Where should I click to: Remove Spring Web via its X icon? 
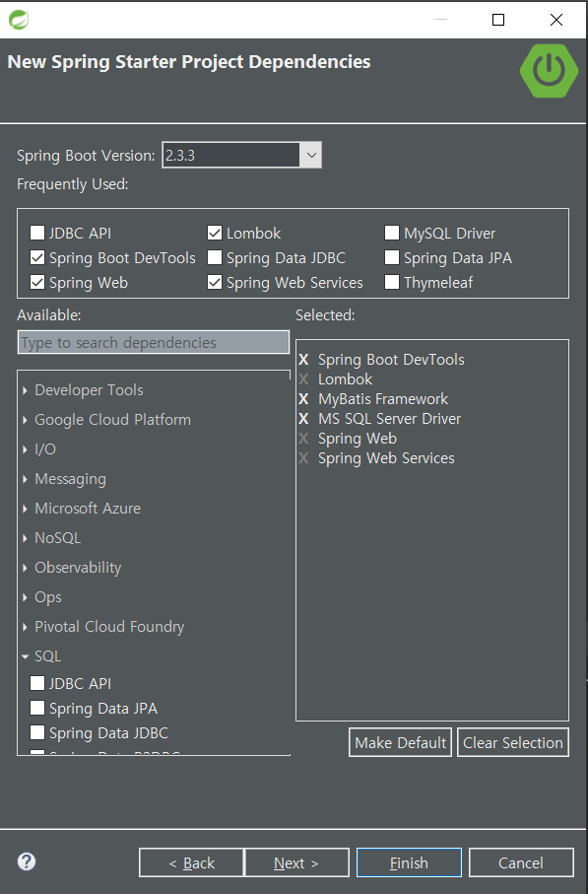point(303,439)
